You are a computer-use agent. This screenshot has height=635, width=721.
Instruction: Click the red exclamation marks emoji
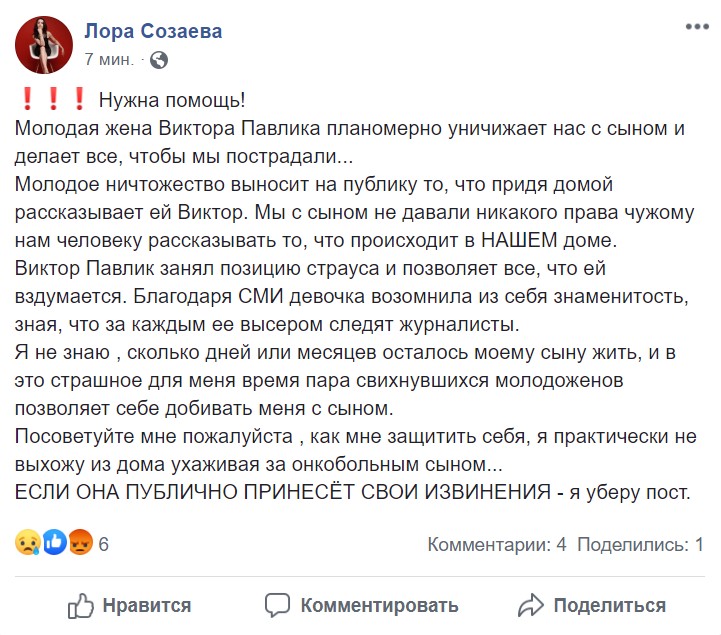click(53, 101)
